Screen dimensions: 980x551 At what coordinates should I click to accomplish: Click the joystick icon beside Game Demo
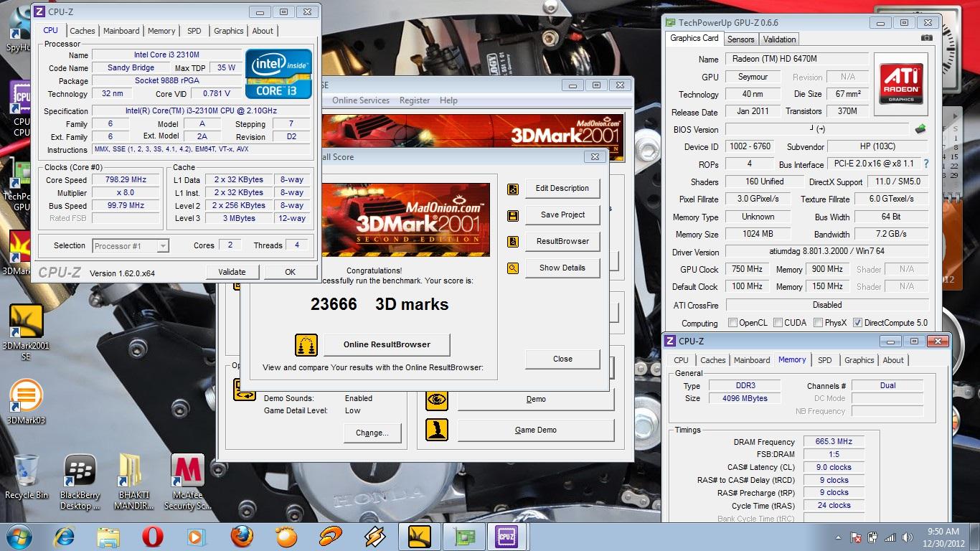437,430
